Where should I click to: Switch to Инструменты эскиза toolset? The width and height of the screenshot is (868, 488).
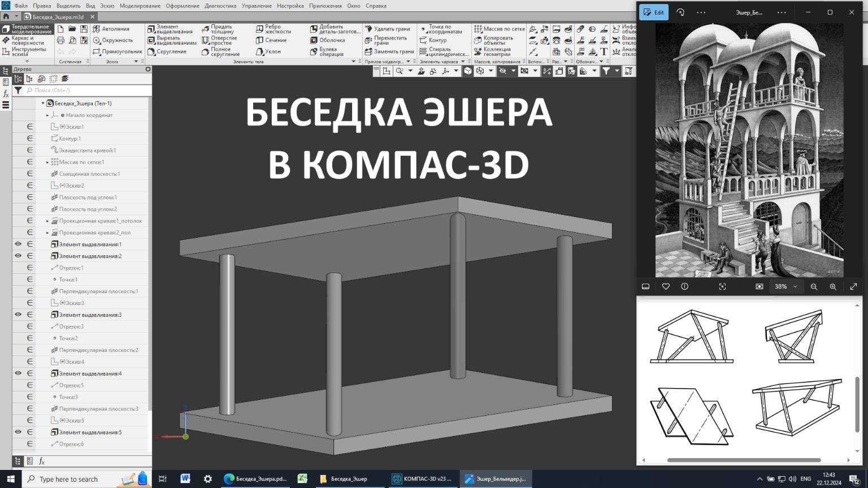click(27, 51)
